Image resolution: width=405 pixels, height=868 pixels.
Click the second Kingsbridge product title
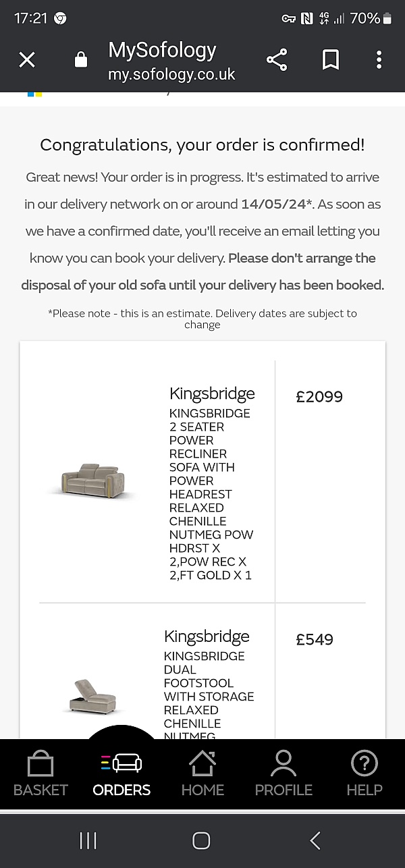(207, 636)
